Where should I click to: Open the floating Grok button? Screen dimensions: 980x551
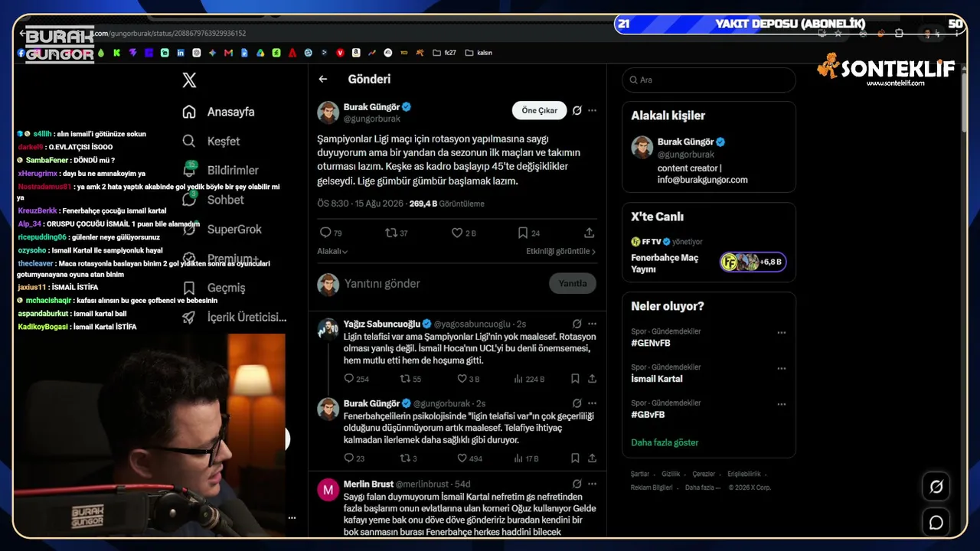point(936,487)
